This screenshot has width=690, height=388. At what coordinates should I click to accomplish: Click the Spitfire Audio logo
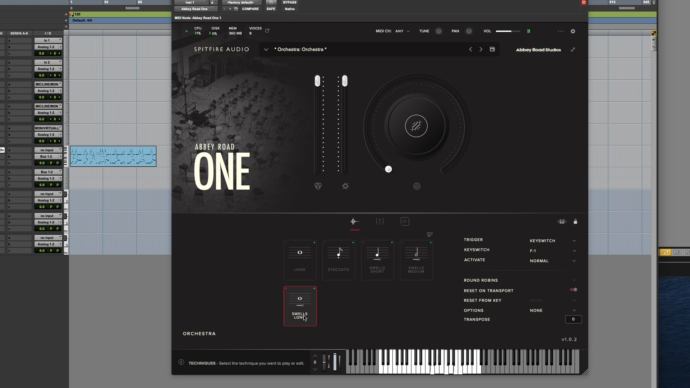pyautogui.click(x=221, y=49)
